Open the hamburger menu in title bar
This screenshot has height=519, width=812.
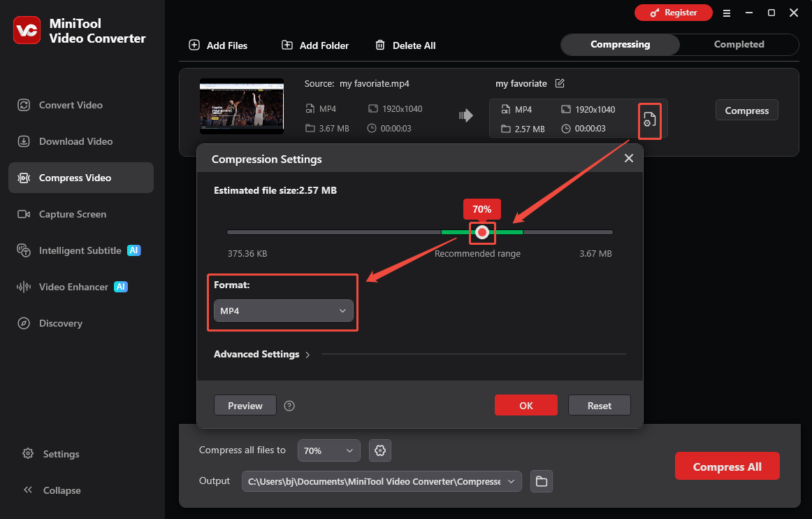[x=727, y=13]
